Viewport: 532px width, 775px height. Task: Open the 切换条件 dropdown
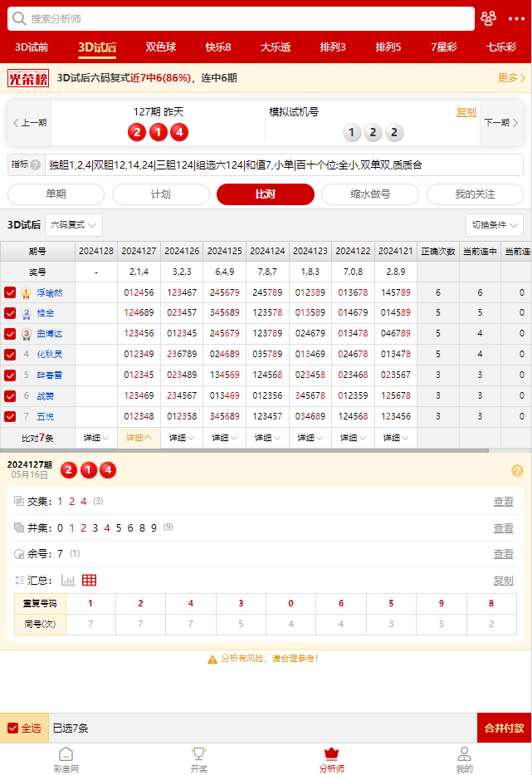coord(494,225)
